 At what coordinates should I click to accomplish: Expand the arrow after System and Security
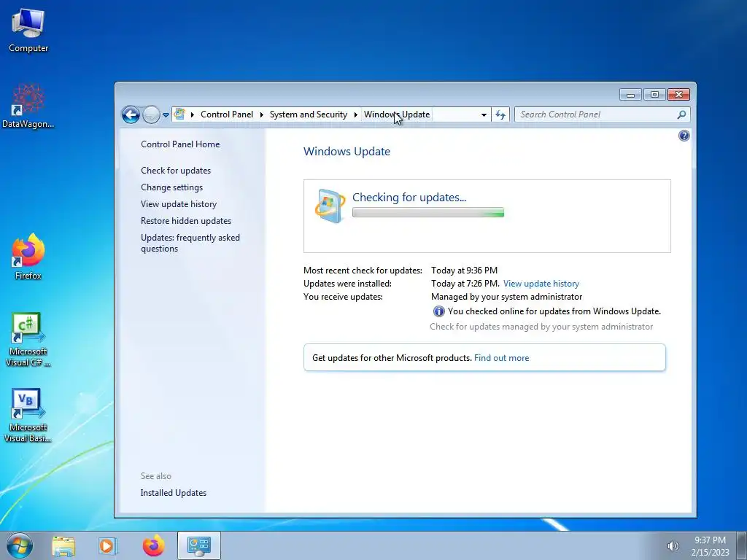tap(355, 114)
